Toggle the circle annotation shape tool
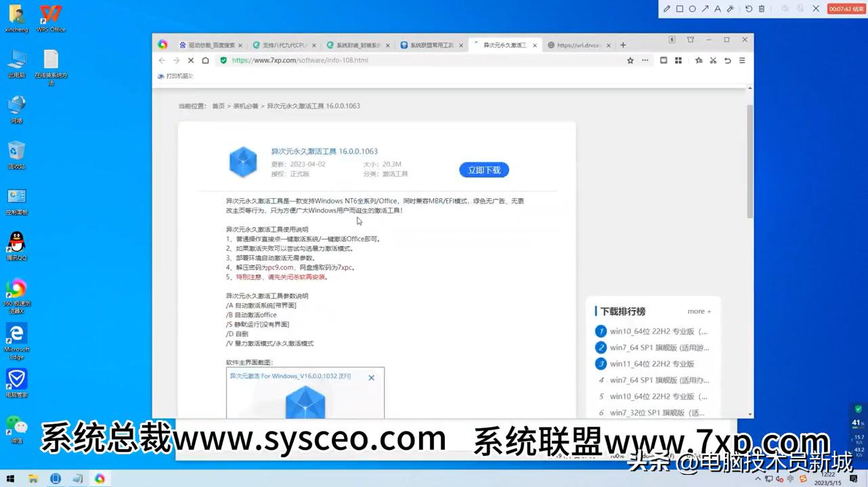This screenshot has width=868, height=487. 692,9
